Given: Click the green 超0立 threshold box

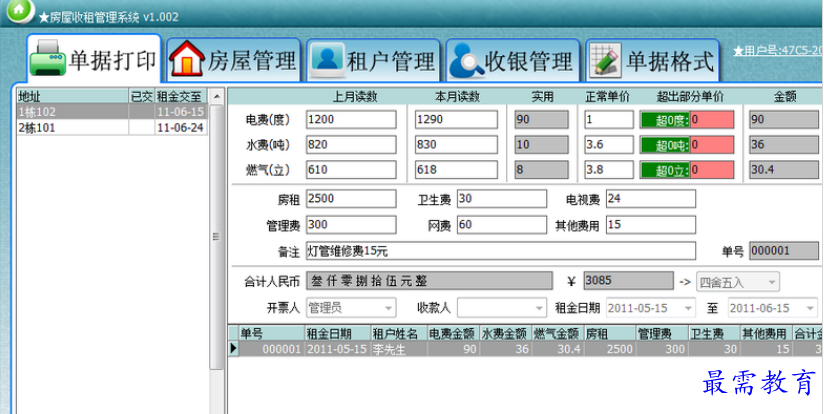Looking at the screenshot, I should click(x=665, y=170).
